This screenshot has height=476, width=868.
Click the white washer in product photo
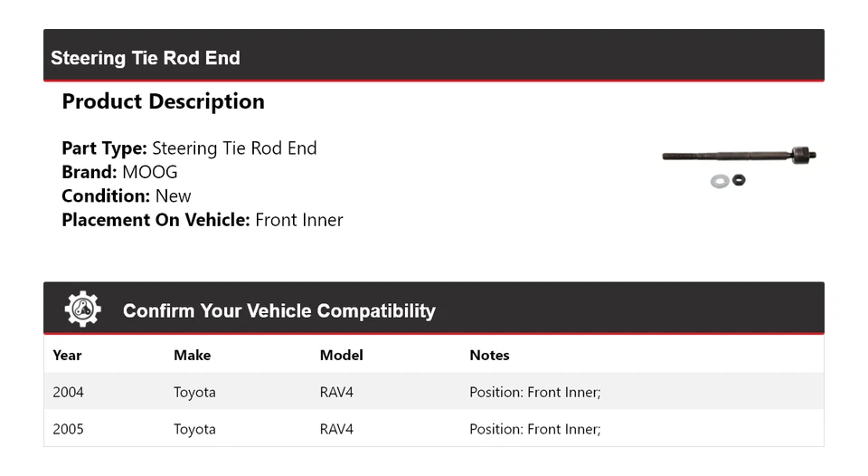[x=720, y=181]
